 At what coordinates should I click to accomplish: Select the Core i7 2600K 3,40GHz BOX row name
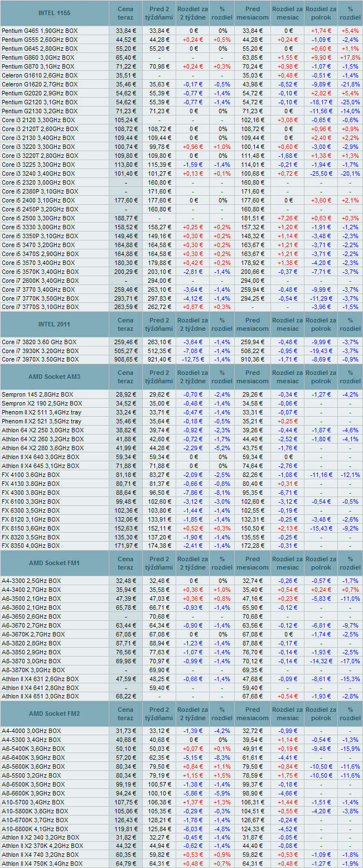click(40, 281)
